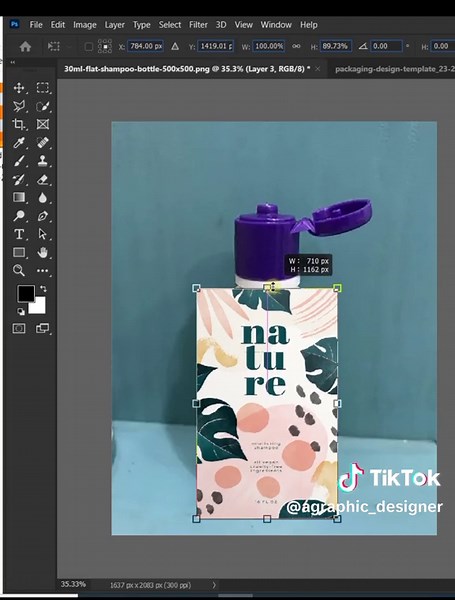Click the Photoshop Ps logo

15,24
